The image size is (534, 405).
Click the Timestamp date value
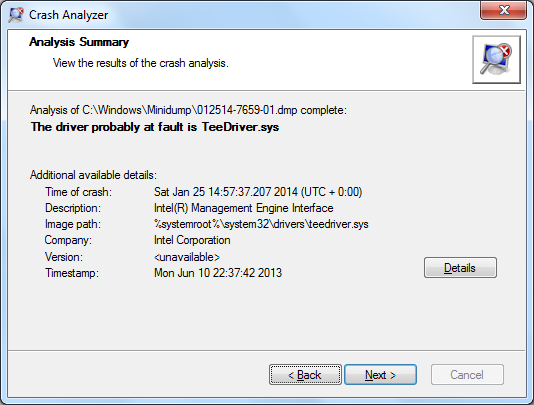click(218, 273)
